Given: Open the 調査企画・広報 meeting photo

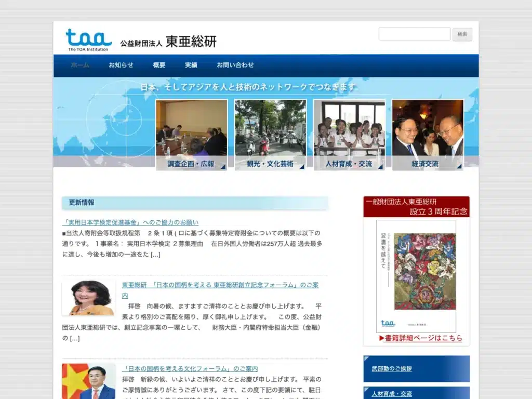Looking at the screenshot, I should coord(192,128).
